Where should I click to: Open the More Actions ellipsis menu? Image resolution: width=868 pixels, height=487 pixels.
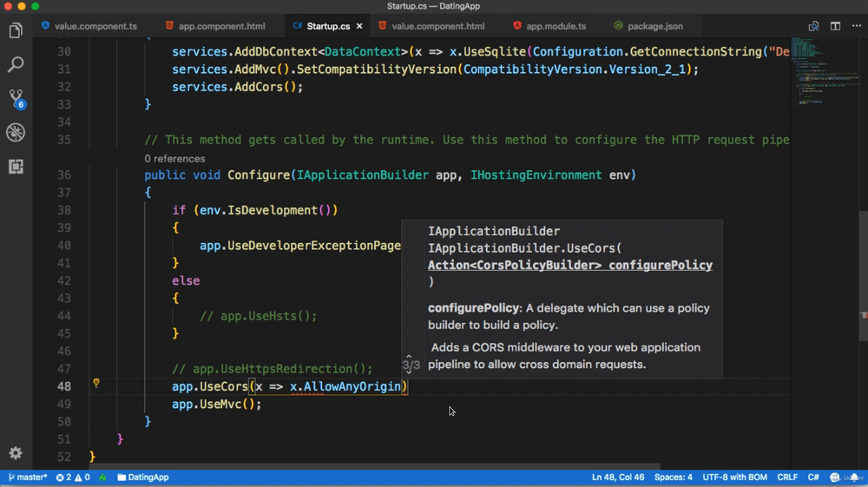point(856,26)
